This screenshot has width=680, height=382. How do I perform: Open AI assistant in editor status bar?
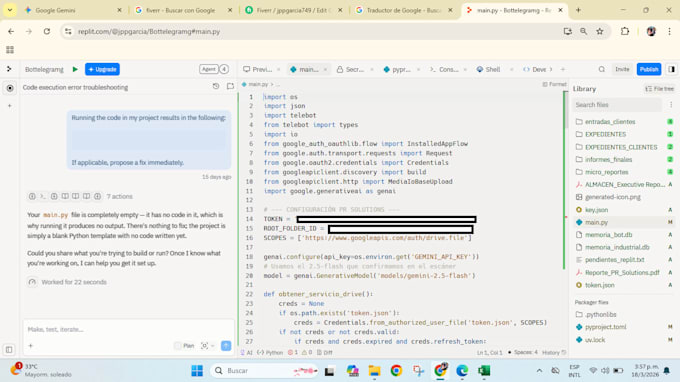(246, 353)
